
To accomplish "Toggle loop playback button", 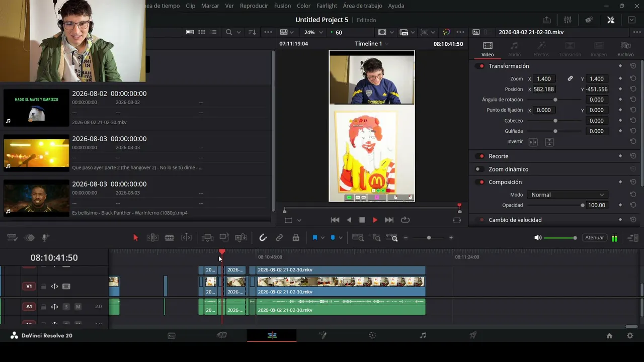I will click(405, 220).
